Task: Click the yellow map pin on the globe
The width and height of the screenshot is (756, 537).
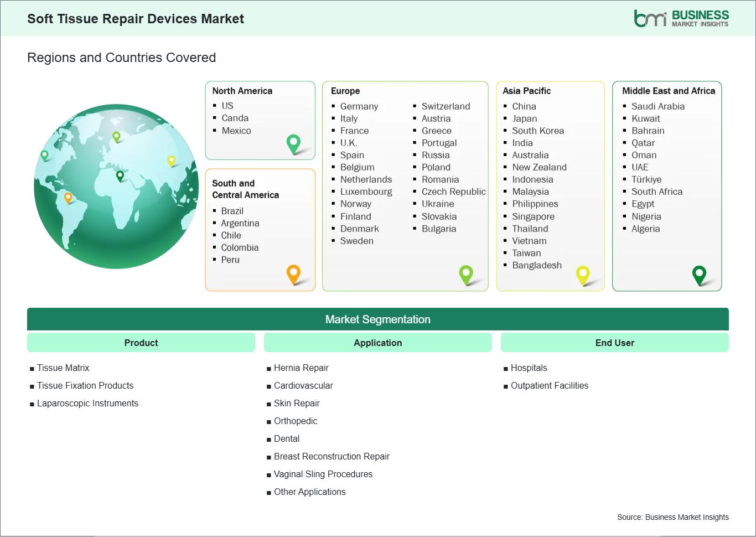Action: pyautogui.click(x=172, y=161)
